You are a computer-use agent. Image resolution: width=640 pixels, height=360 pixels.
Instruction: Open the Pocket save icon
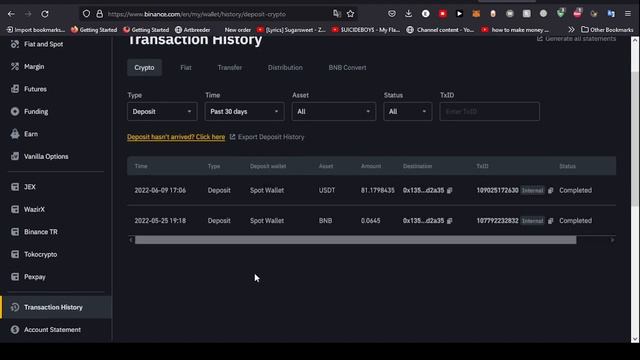tap(392, 14)
